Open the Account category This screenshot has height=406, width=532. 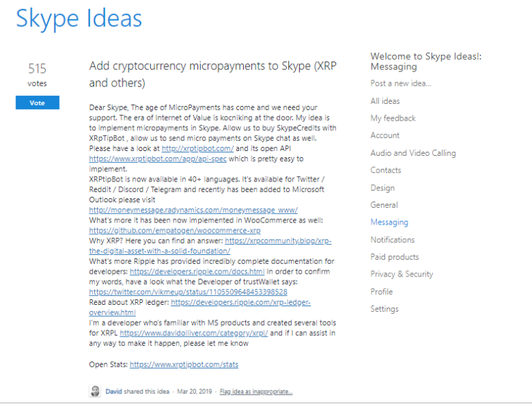[384, 136]
